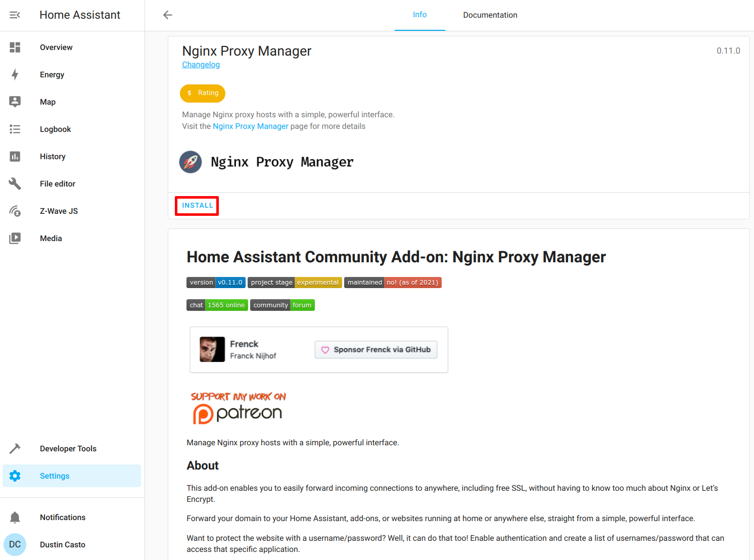
Task: Open the Overview menu item
Action: coord(72,48)
